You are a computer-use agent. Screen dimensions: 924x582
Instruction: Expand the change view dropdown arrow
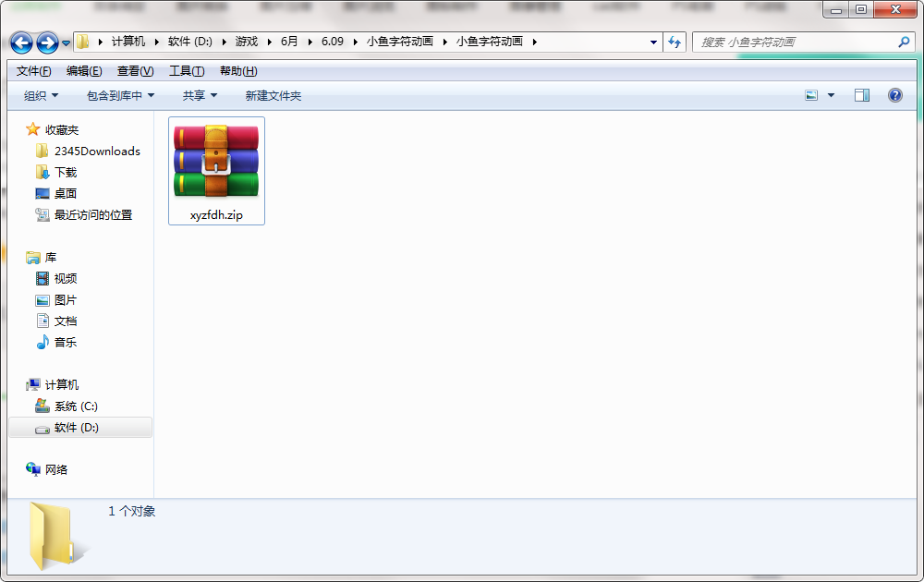[x=830, y=95]
